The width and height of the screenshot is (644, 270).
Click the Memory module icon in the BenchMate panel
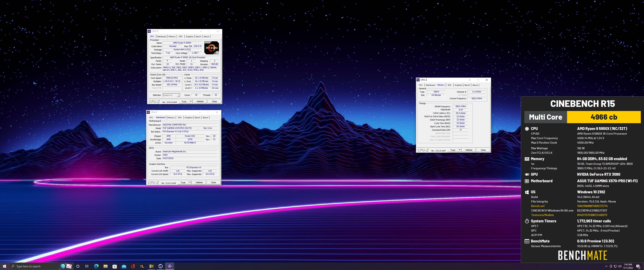527,159
